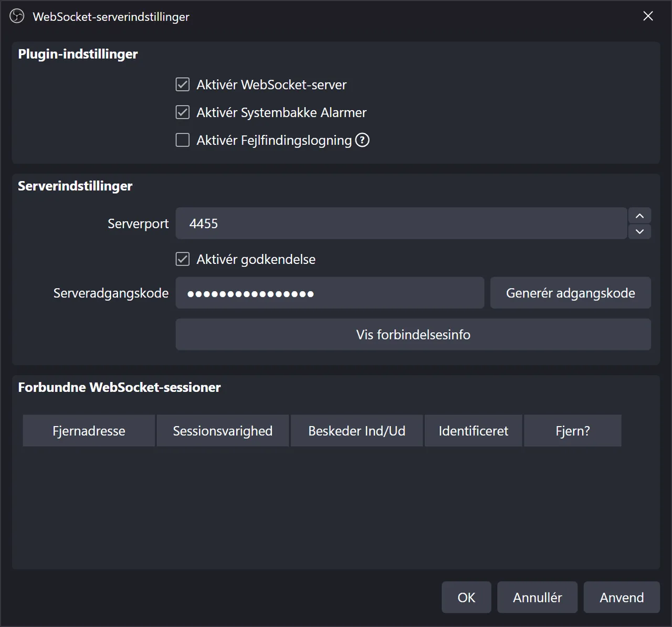Image resolution: width=672 pixels, height=627 pixels.
Task: Click the Serverport label text
Action: [138, 224]
